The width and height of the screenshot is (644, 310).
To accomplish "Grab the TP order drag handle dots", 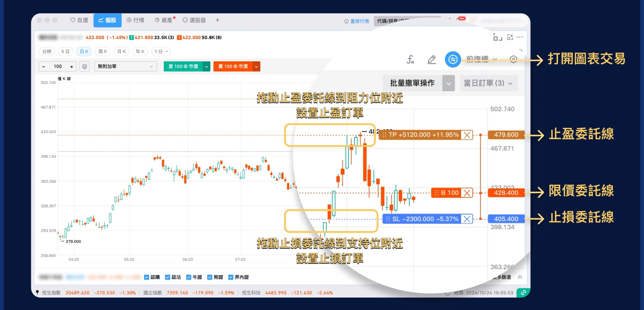I will point(384,135).
